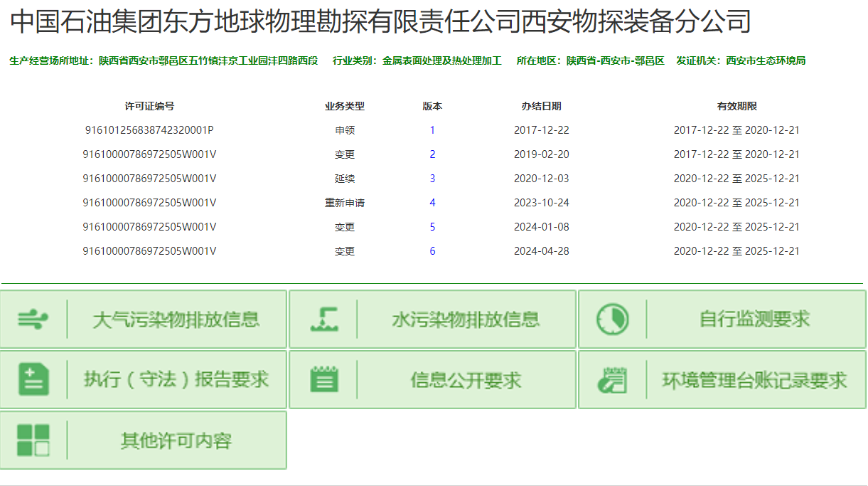The image size is (868, 486).
Task: Click the 行业类别 industry category text
Action: [x=417, y=60]
